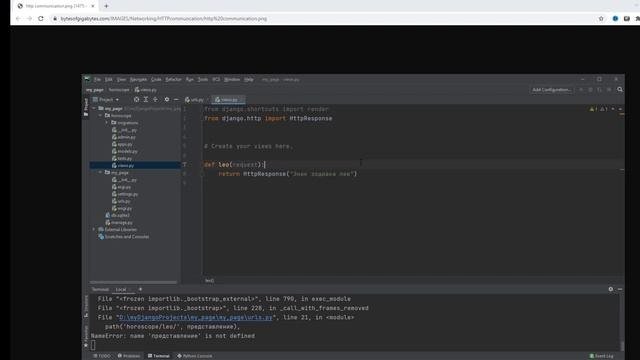Click the 'from django.http import HttpResponse' line
This screenshot has height=360, width=640.
268,118
